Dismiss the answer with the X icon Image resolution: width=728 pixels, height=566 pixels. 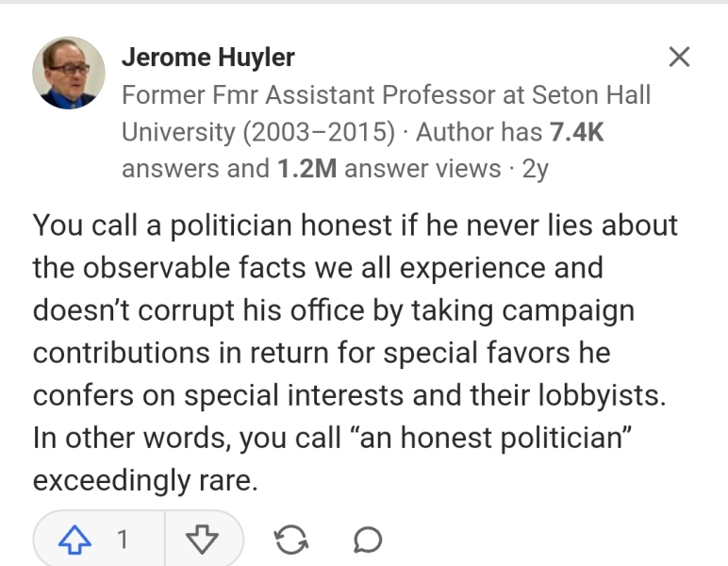pos(679,57)
